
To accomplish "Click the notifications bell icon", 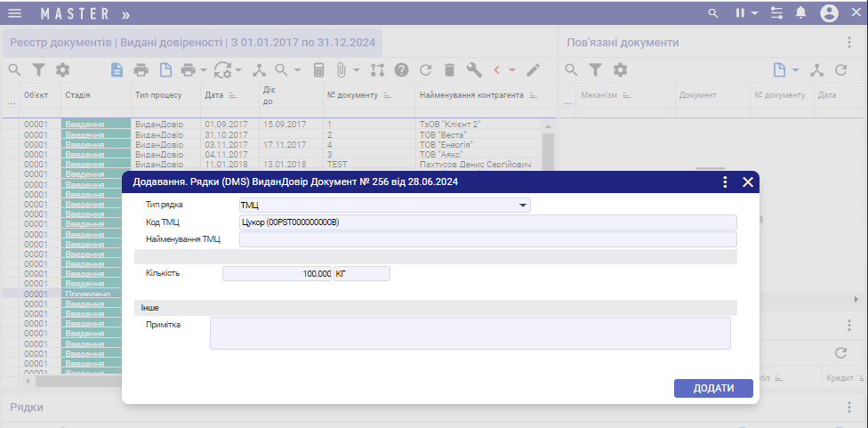I will (x=800, y=13).
